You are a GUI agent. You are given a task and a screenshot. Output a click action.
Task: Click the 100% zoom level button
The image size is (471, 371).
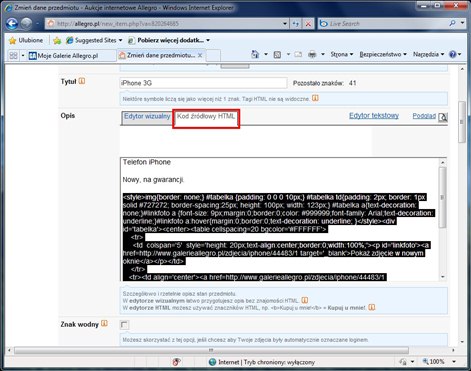point(433,362)
